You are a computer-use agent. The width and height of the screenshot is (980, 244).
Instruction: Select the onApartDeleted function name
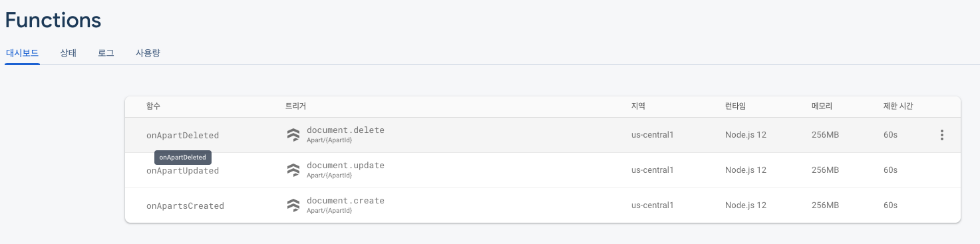click(x=182, y=136)
